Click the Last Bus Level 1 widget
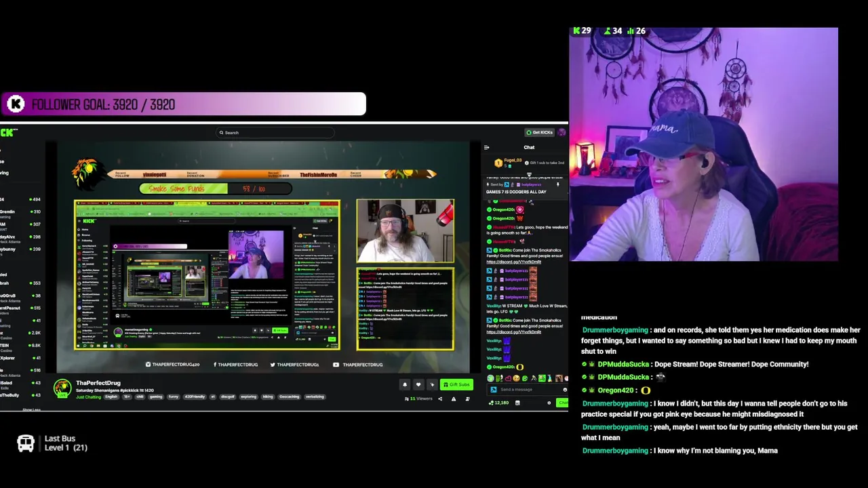Screen dimensions: 868x488 click(x=52, y=443)
